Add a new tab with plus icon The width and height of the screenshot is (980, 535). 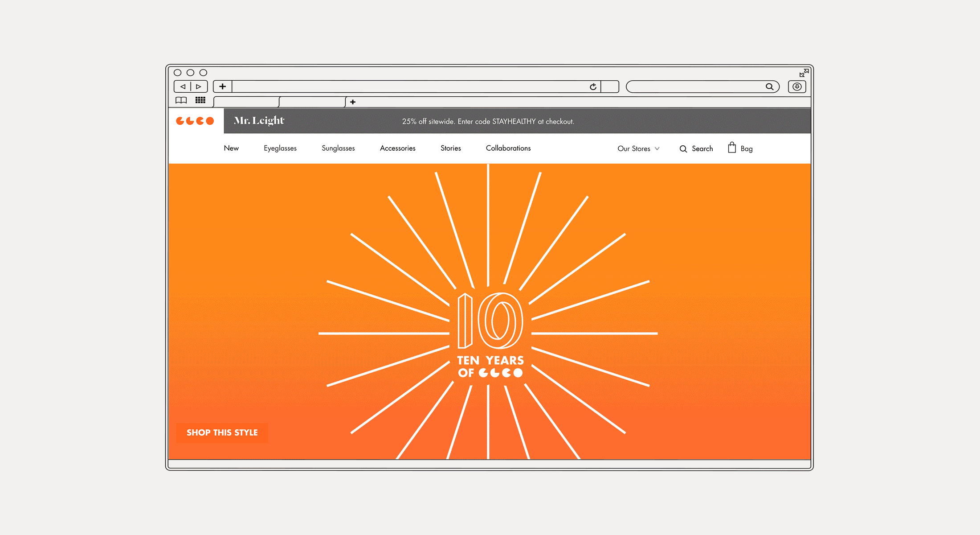click(353, 102)
